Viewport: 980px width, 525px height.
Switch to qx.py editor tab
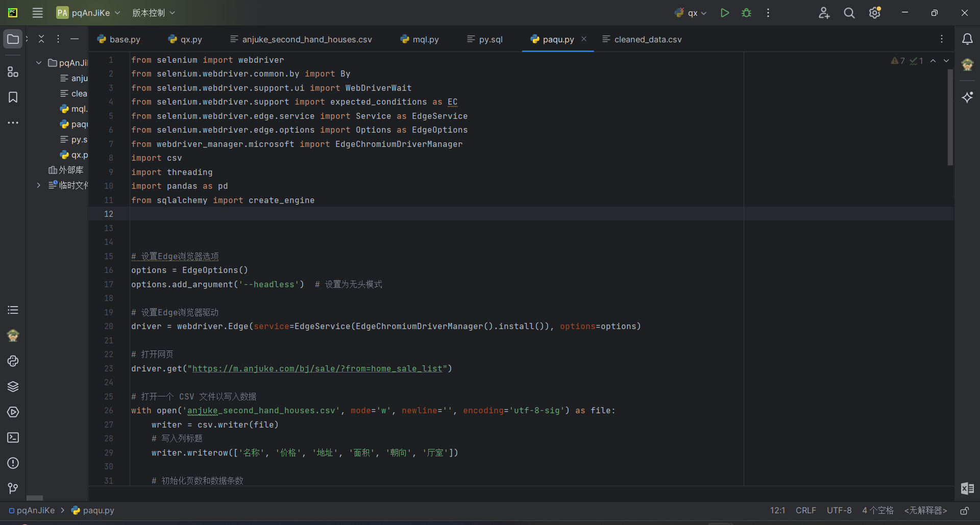point(185,39)
